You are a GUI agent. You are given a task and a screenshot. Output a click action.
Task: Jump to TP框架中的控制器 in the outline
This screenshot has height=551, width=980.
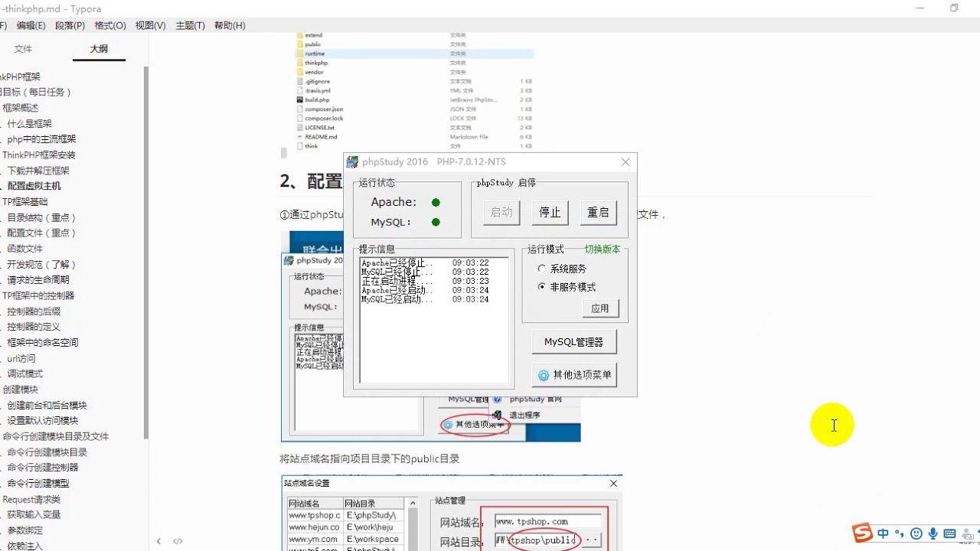[x=38, y=295]
